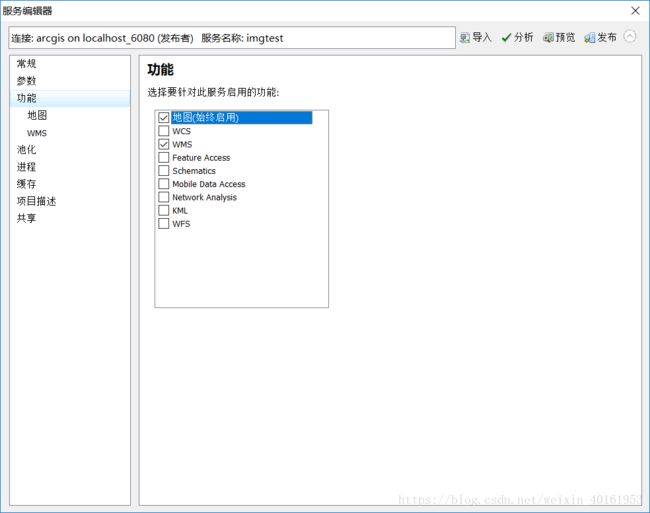Enable the Schematics checkbox
The height and width of the screenshot is (513, 650).
(164, 171)
